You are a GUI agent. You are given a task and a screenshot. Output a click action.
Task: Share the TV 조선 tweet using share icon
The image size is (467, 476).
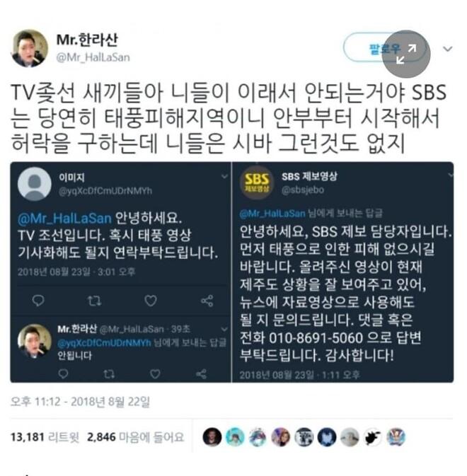(207, 301)
